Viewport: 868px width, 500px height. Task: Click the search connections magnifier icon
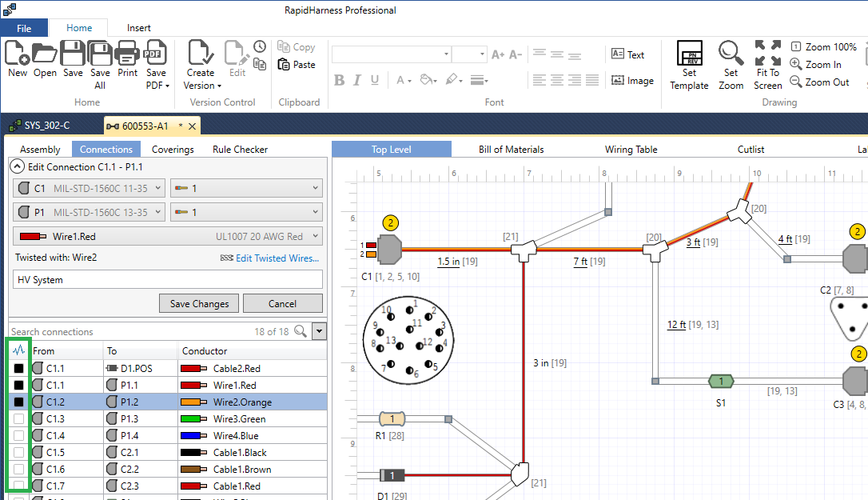[301, 331]
